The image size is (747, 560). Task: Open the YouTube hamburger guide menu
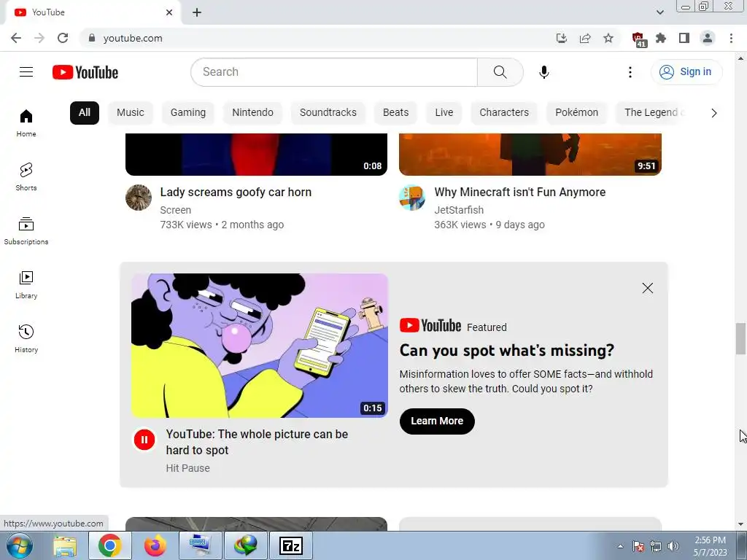click(26, 72)
